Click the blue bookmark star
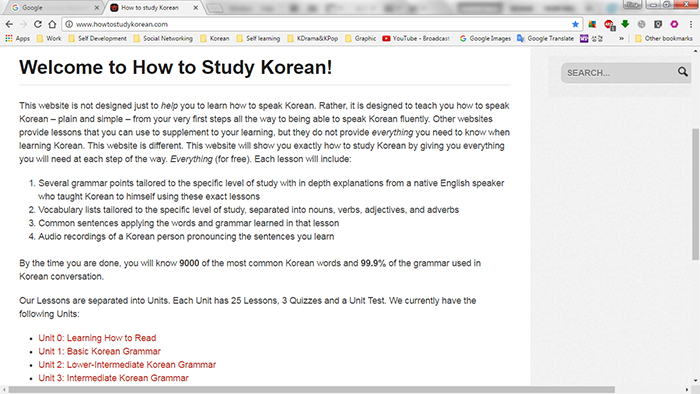 (x=575, y=24)
